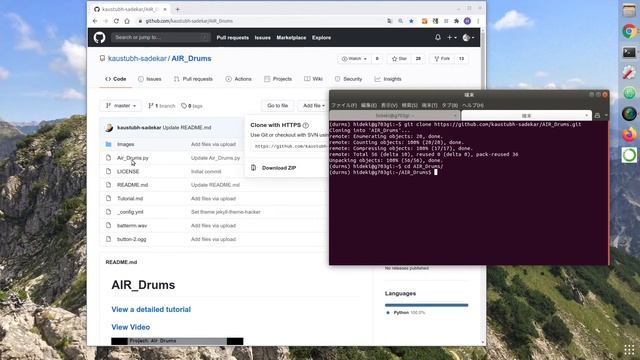Click the zoom magnifier icon in address bar

[x=400, y=21]
